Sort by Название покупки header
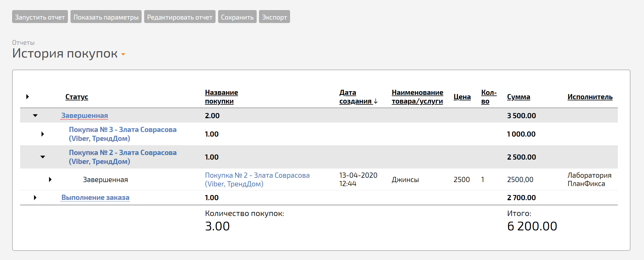This screenshot has height=260, width=644. (221, 97)
